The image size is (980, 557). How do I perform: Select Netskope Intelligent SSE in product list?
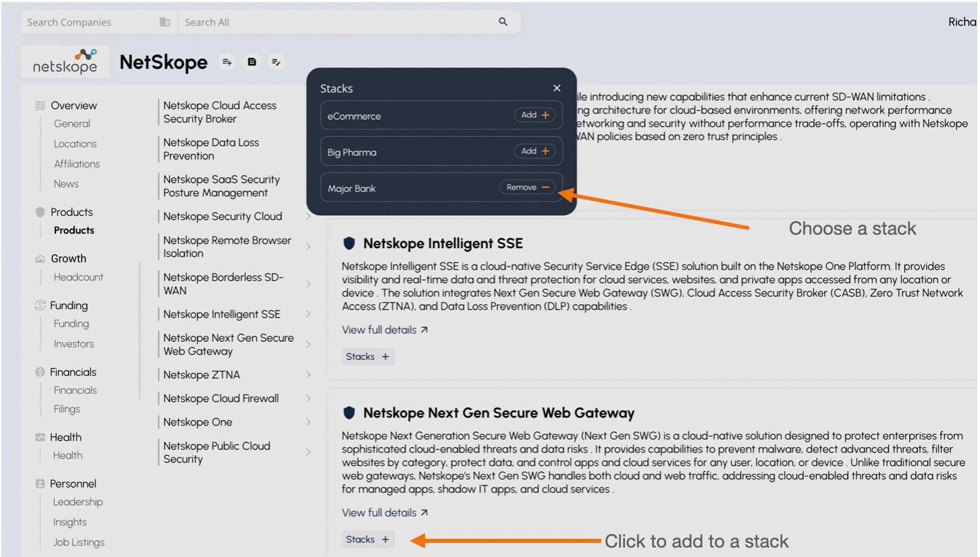222,314
